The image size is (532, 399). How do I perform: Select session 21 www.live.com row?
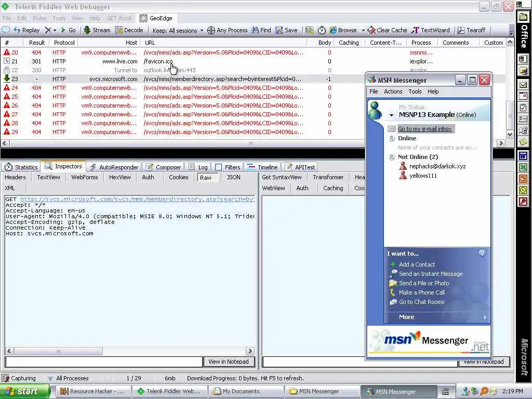pos(253,61)
